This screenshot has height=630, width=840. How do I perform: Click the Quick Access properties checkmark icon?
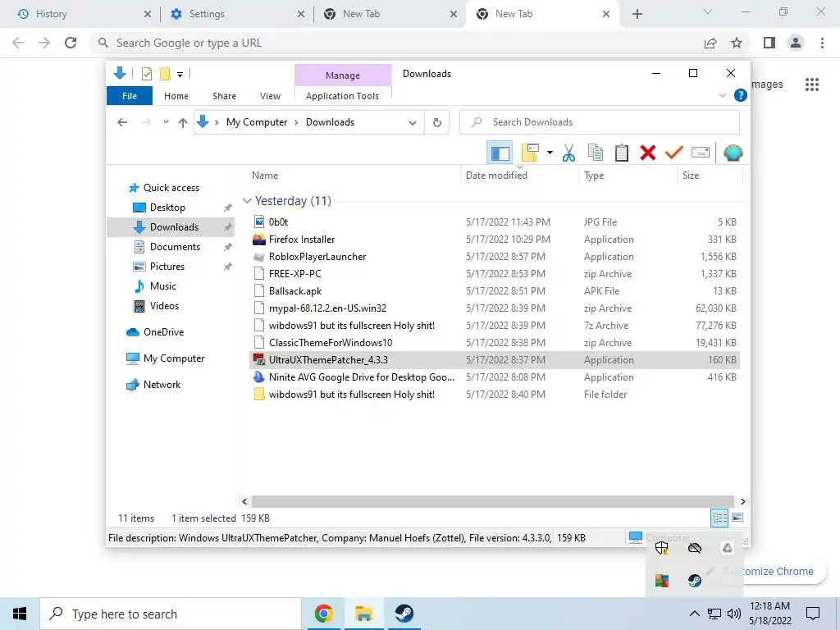[147, 74]
